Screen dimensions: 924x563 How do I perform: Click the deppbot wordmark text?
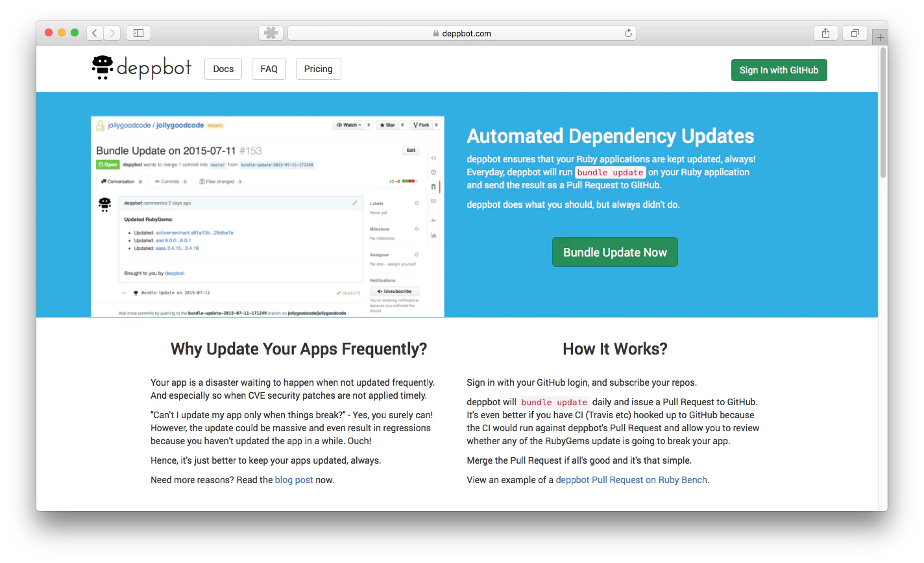(154, 68)
